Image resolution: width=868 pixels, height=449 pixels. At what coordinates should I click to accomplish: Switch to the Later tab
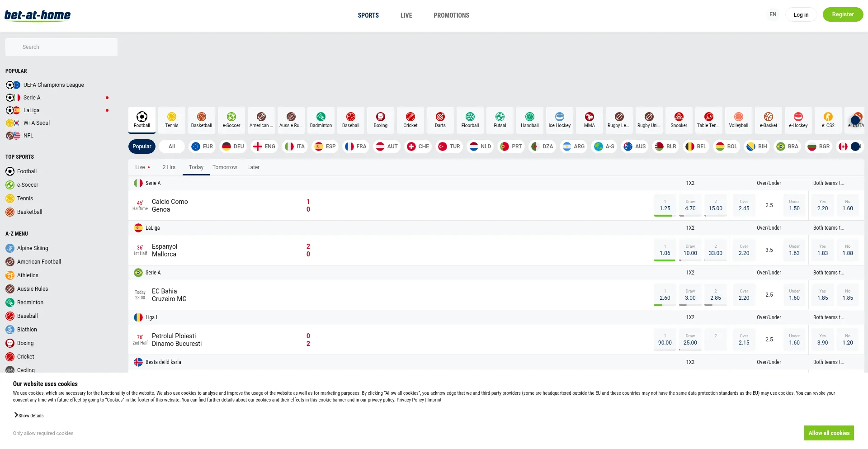(x=253, y=167)
